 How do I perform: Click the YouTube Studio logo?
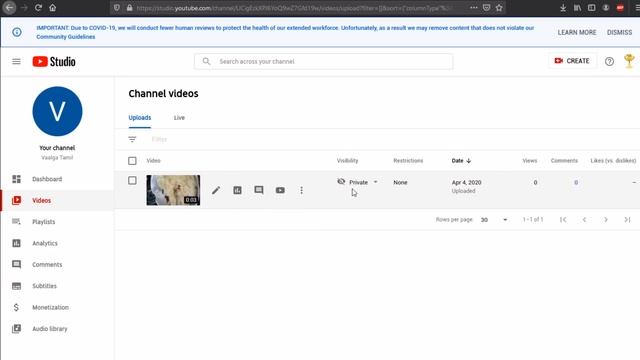point(54,62)
